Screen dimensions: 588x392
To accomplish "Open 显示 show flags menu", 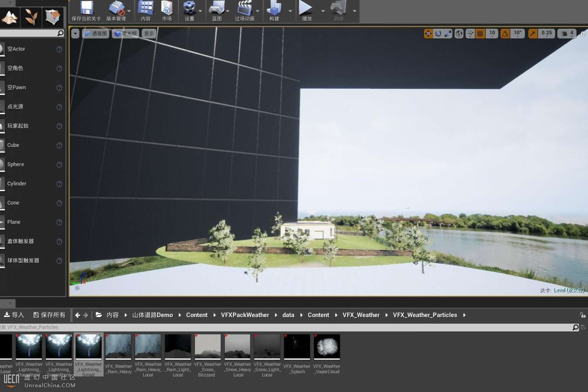I will pyautogui.click(x=149, y=34).
